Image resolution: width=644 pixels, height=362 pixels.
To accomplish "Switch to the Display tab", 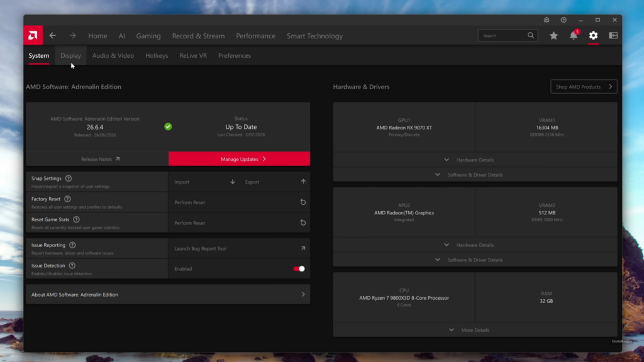I will [x=70, y=55].
